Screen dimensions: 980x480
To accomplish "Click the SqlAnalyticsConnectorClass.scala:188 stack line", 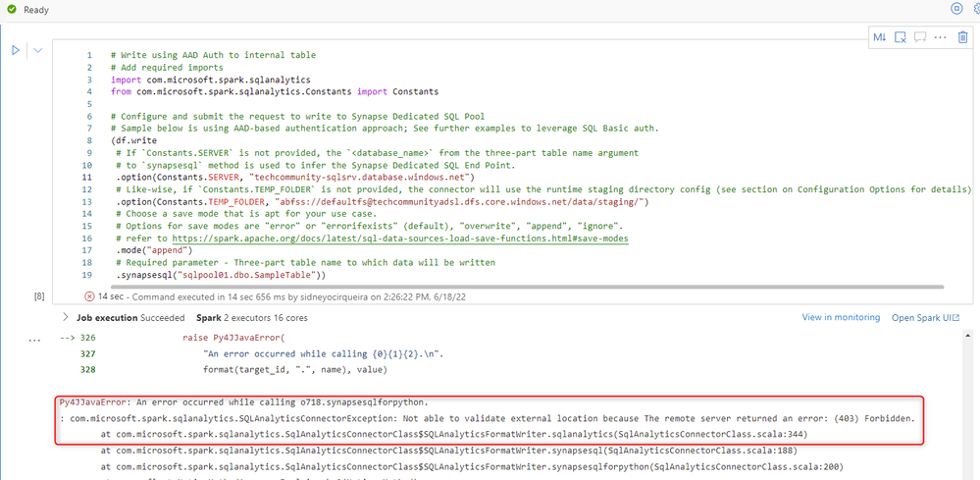I will coord(448,450).
